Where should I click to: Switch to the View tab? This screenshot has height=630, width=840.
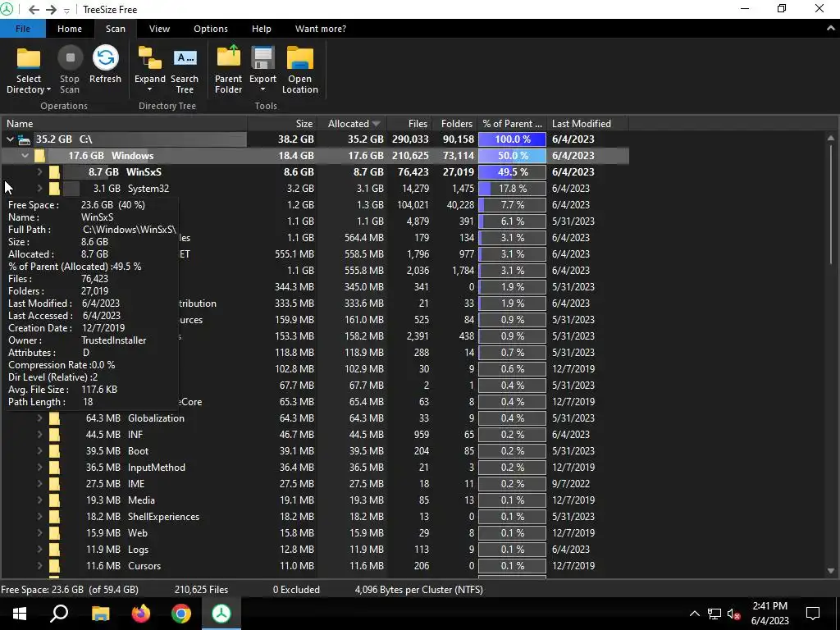(159, 29)
